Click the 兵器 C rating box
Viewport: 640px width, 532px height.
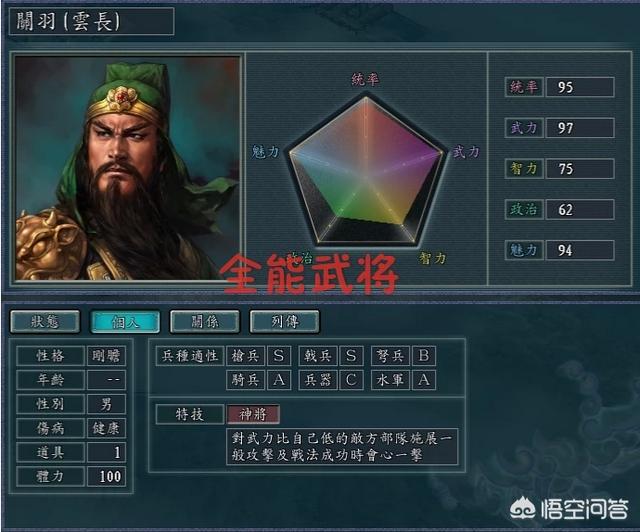coord(351,380)
